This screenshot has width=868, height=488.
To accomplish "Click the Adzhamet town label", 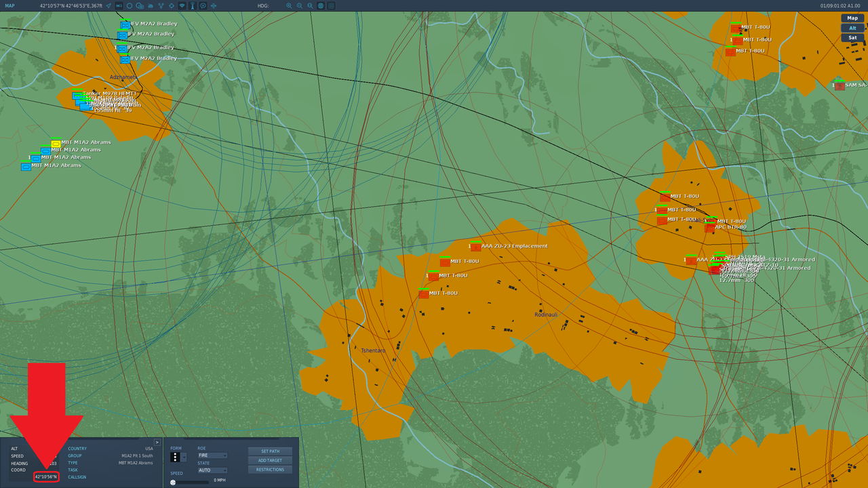I will point(123,77).
